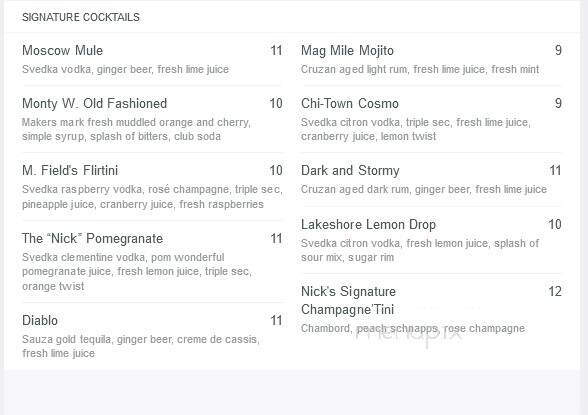Click Dark and Stormy ingredient text
This screenshot has height=415, width=588.
(x=424, y=189)
